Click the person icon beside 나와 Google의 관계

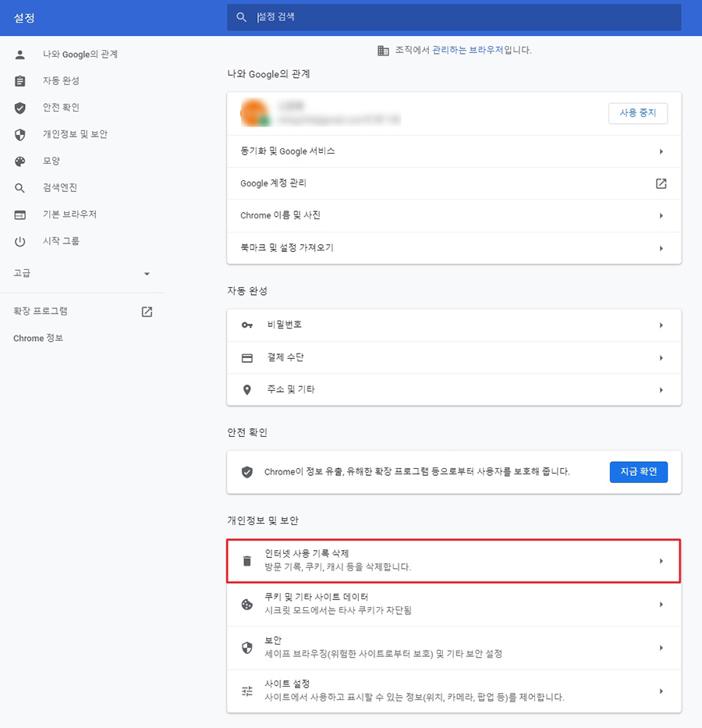20,55
